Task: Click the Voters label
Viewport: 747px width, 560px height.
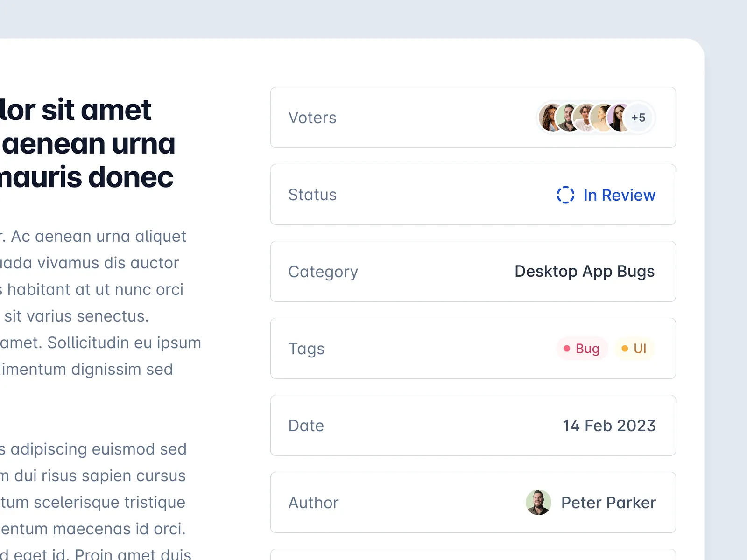Action: click(x=312, y=118)
